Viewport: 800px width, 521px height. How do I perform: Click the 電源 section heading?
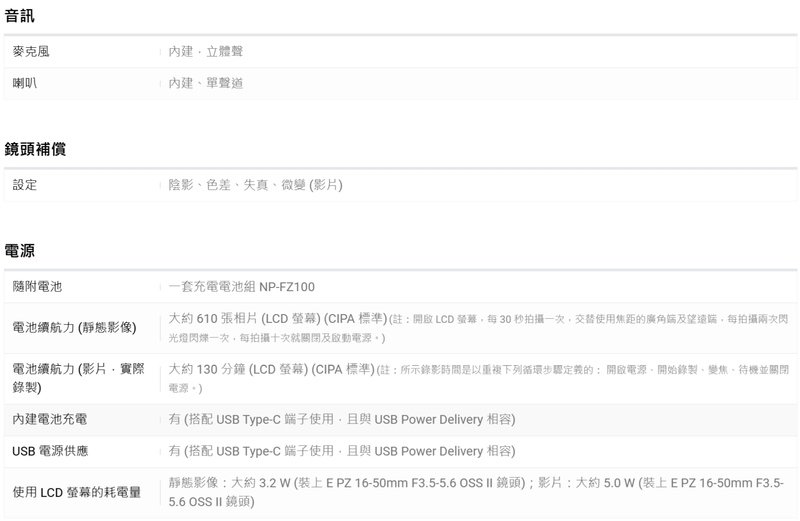[19, 251]
